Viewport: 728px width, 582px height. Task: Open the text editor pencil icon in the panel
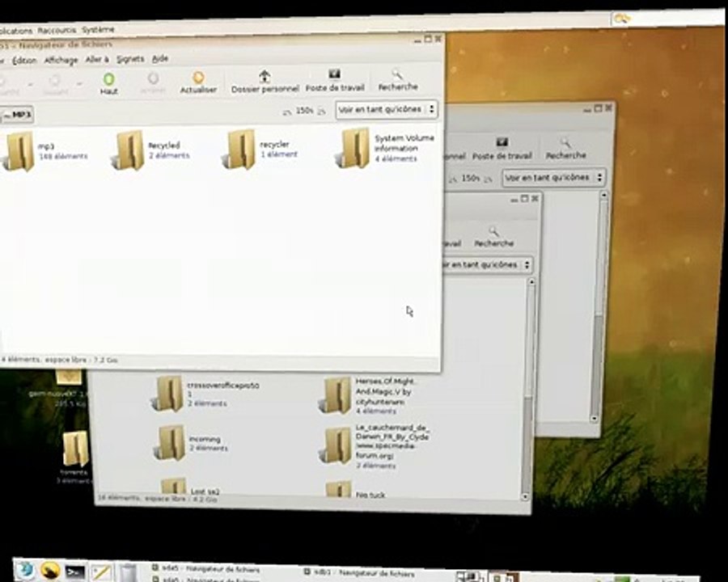(101, 571)
